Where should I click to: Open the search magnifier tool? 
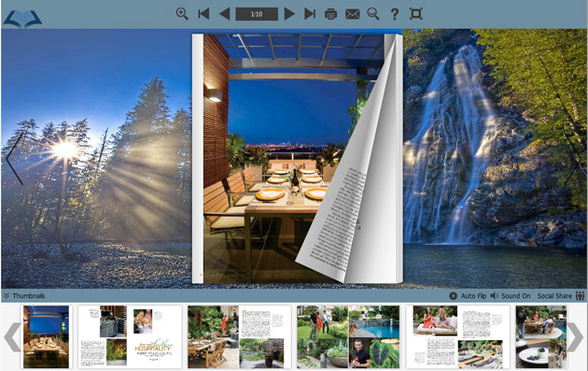tap(373, 14)
